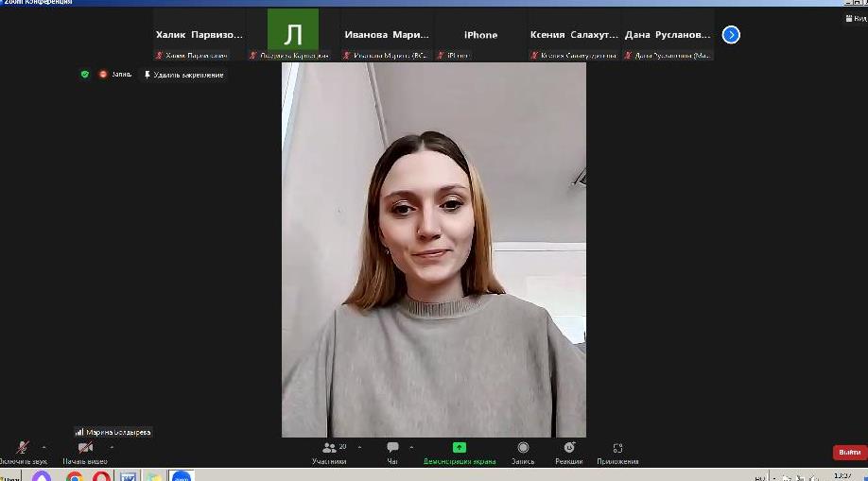Image resolution: width=868 pixels, height=481 pixels.
Task: Open the Вид view menu
Action: (x=854, y=18)
